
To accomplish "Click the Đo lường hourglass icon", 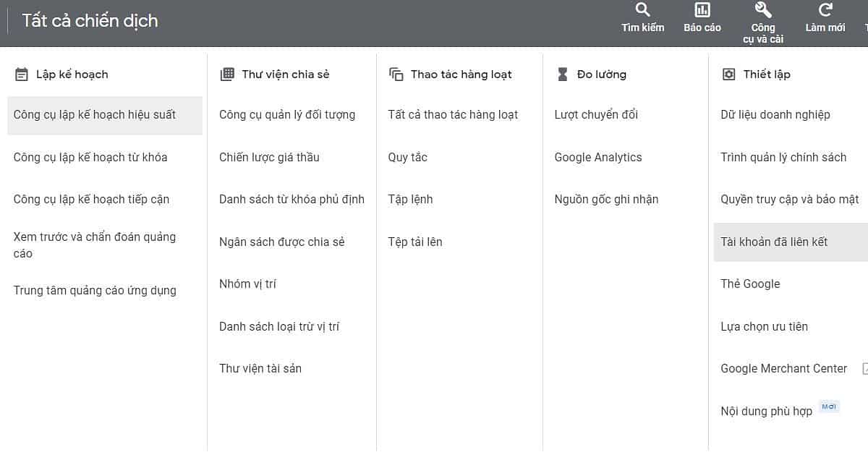I will pos(563,74).
